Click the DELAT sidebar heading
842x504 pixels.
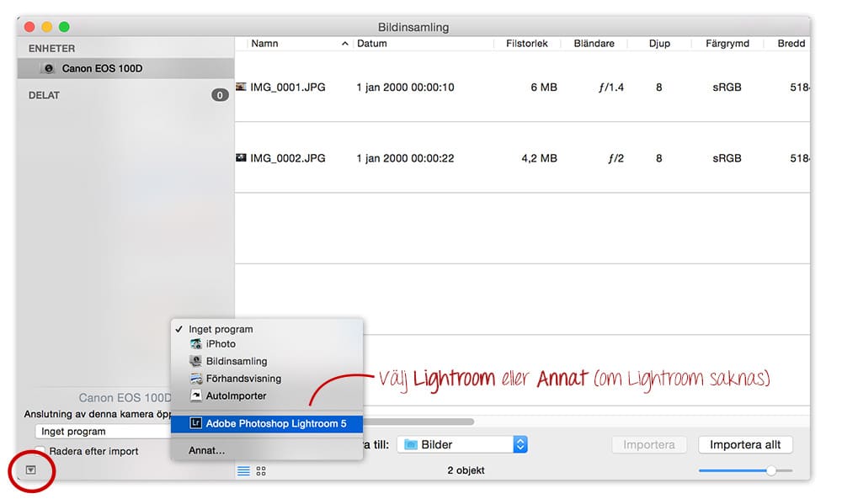[x=44, y=95]
